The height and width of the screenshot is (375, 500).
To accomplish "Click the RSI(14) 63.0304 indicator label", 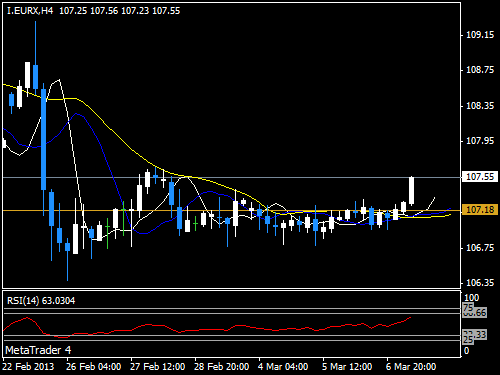I will [41, 301].
